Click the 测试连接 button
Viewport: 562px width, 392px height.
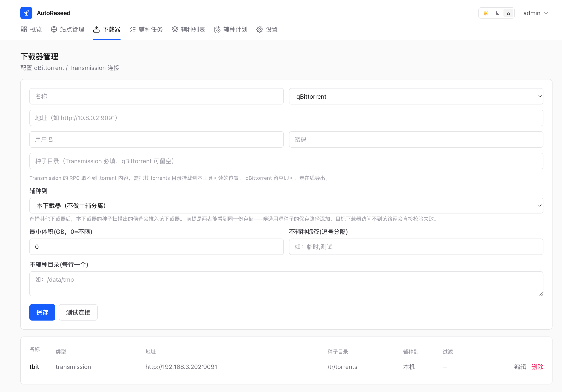pos(78,312)
